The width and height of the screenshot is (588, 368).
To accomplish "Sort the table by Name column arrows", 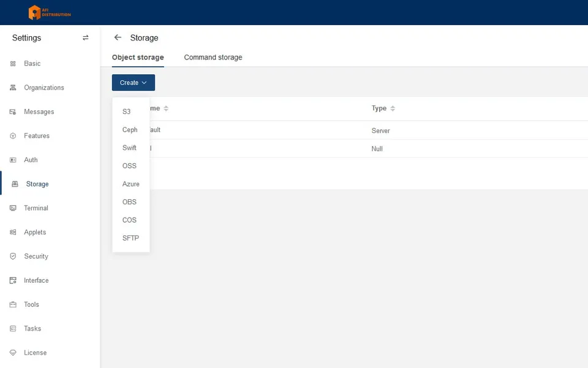I will pyautogui.click(x=166, y=109).
